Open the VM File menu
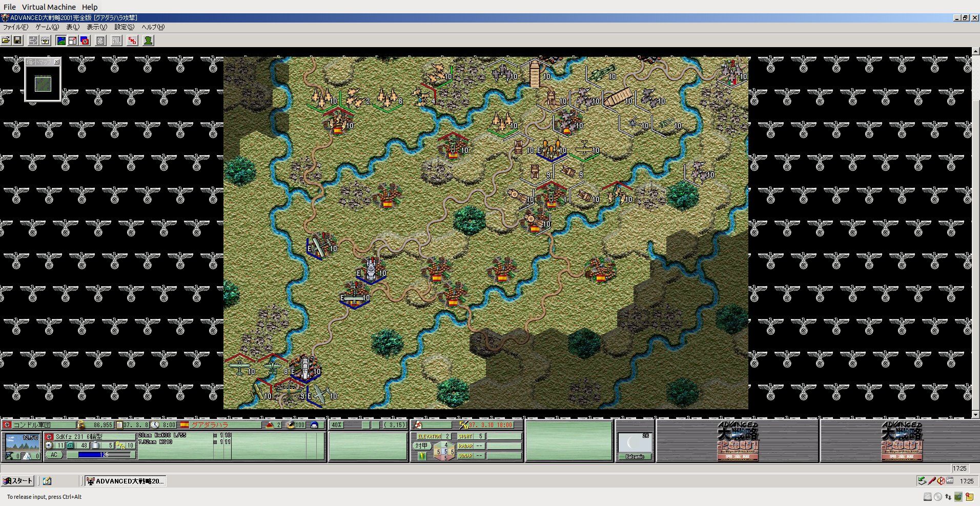 [10, 7]
